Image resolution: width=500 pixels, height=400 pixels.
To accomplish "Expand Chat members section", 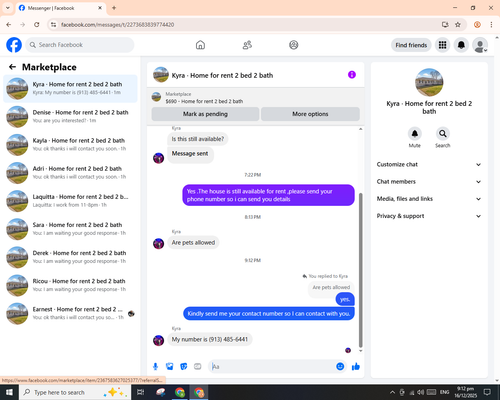I will click(429, 182).
